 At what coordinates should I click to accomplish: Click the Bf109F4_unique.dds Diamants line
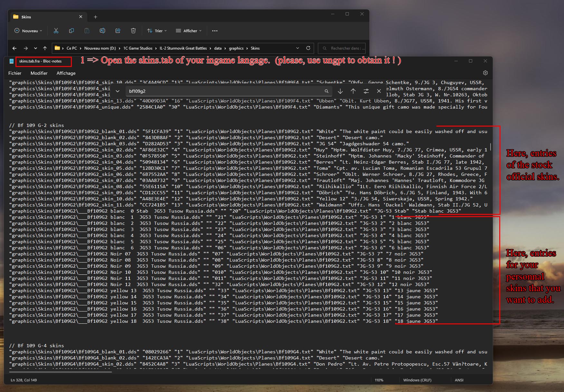tap(248, 107)
